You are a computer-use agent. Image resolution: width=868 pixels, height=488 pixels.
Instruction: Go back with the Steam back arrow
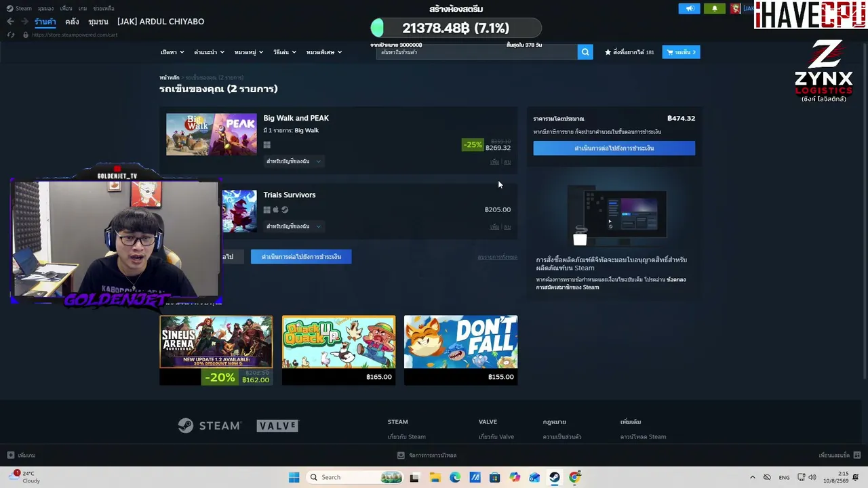coord(10,22)
